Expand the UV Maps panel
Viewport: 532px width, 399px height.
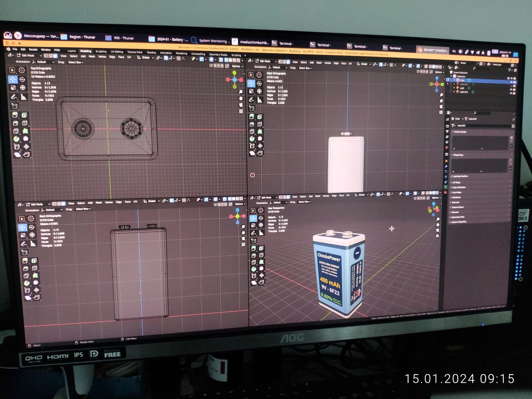click(455, 183)
